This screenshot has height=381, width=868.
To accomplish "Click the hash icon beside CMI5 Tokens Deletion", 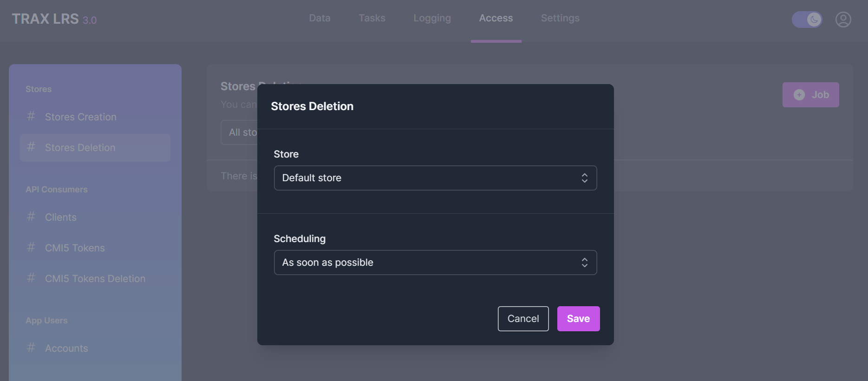I will coord(31,278).
